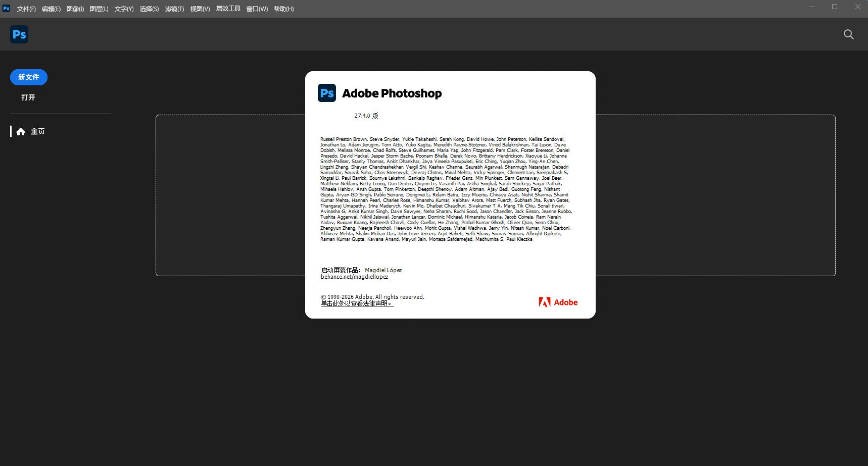
Task: Open the 文件(F) menu
Action: [x=26, y=9]
